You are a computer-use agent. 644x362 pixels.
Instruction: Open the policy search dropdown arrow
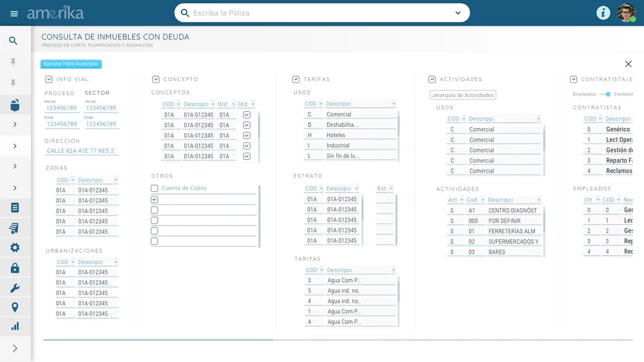pos(458,13)
